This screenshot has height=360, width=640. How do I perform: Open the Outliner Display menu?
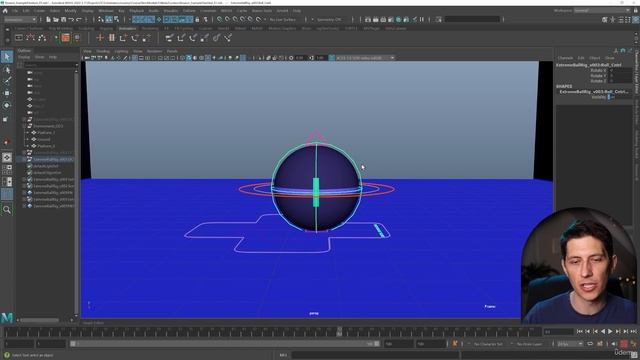pos(24,57)
